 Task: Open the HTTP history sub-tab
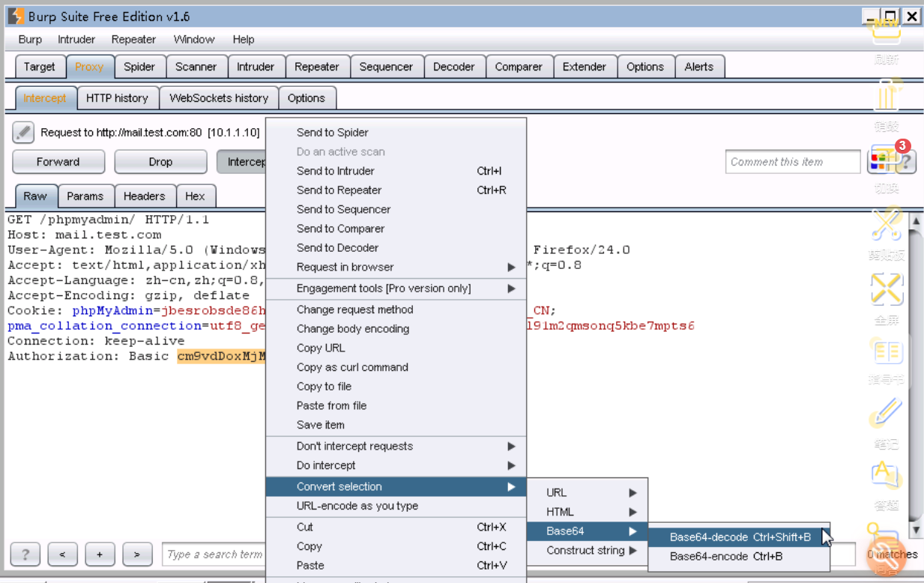[117, 98]
